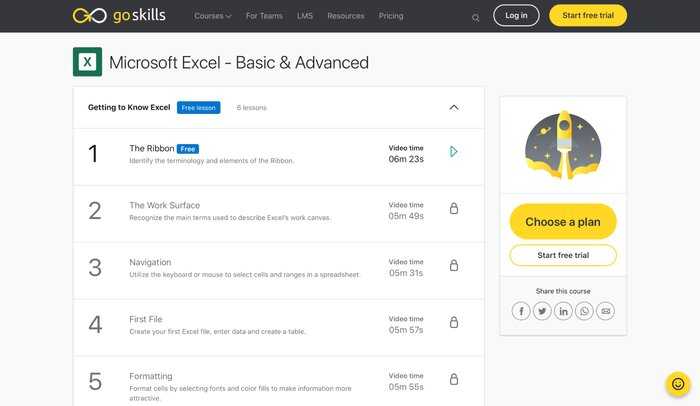Share course on Twitter

(542, 311)
